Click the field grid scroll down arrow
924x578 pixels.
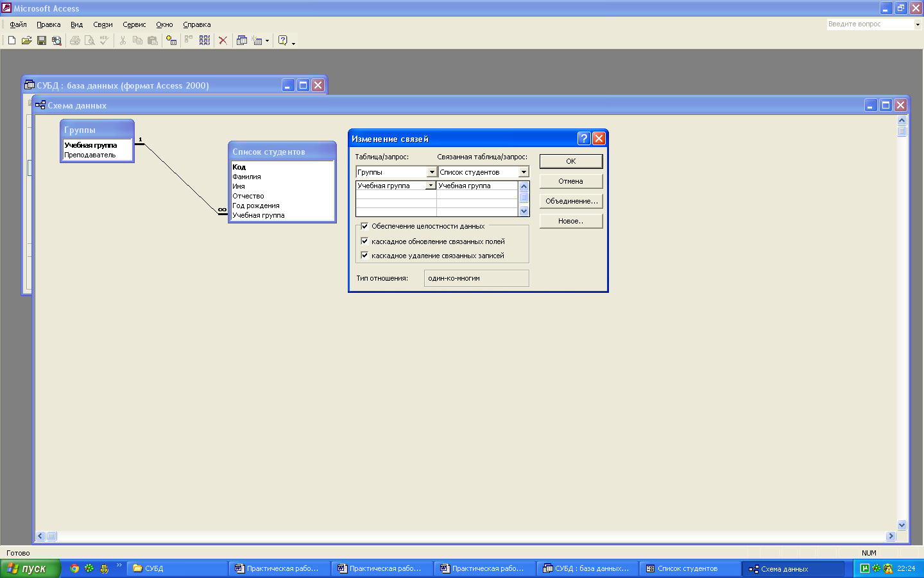tap(524, 211)
